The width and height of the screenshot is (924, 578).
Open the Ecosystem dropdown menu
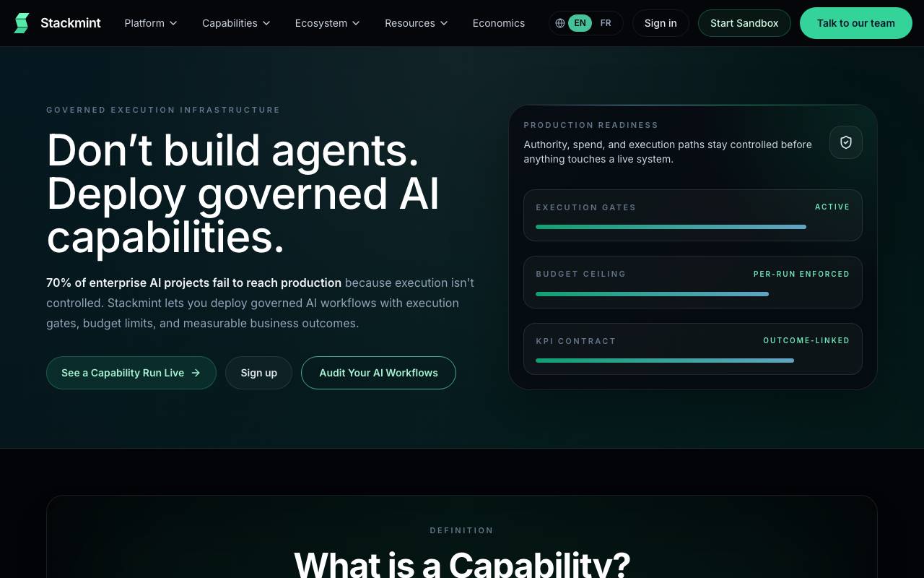click(x=328, y=23)
